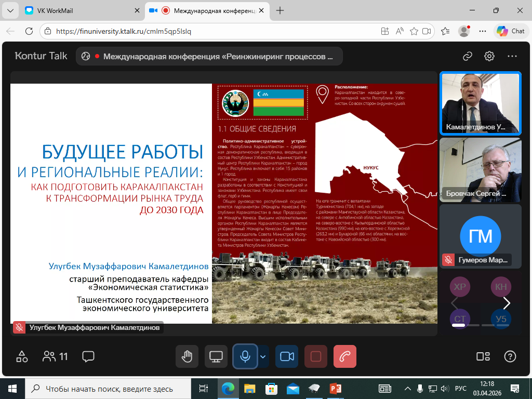The image size is (532, 399).
Task: Start screen sharing with the monitor icon
Action: [x=216, y=356]
